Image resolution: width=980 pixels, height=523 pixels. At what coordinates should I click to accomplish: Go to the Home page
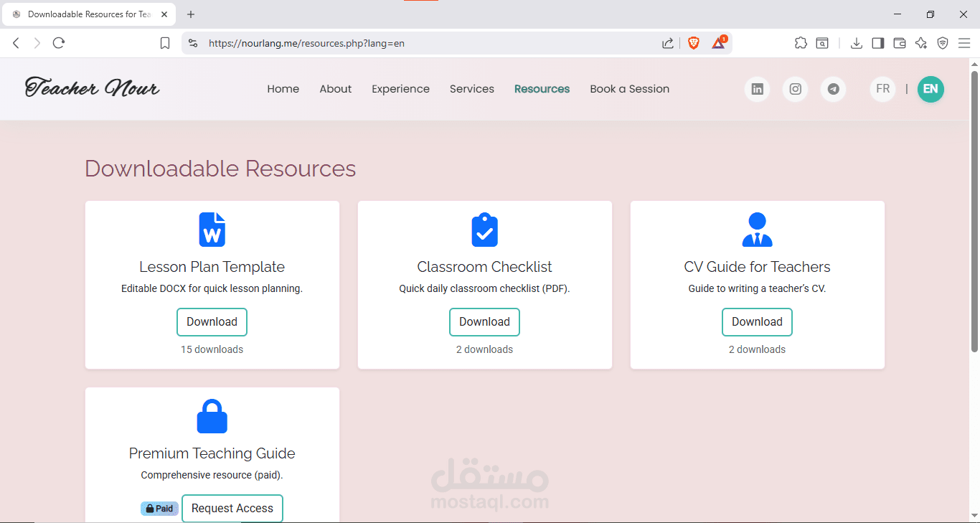283,89
